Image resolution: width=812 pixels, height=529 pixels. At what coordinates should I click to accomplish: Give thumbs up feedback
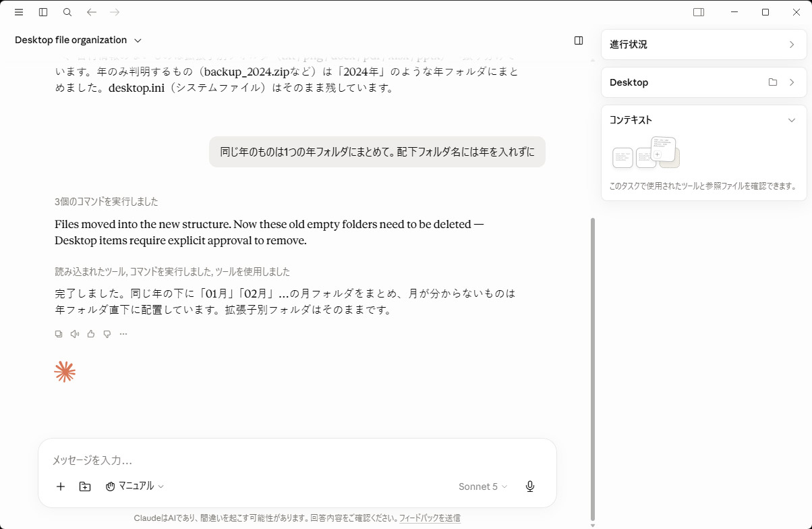click(x=91, y=334)
